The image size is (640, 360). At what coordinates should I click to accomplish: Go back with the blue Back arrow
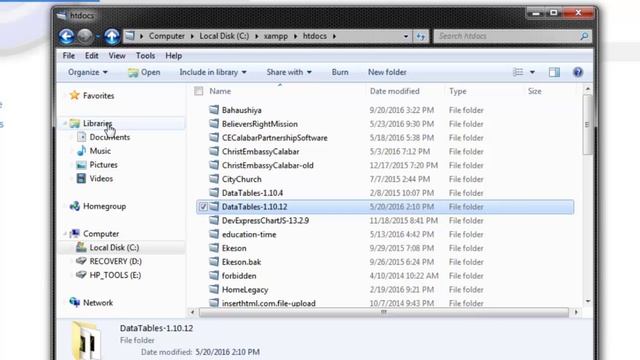tap(67, 36)
